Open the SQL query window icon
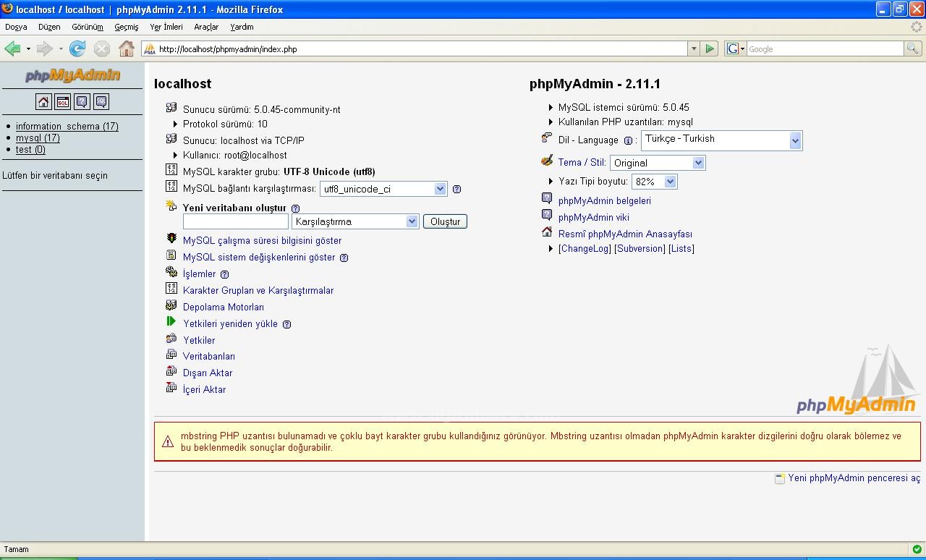Screen dimensions: 926x560 click(x=63, y=101)
